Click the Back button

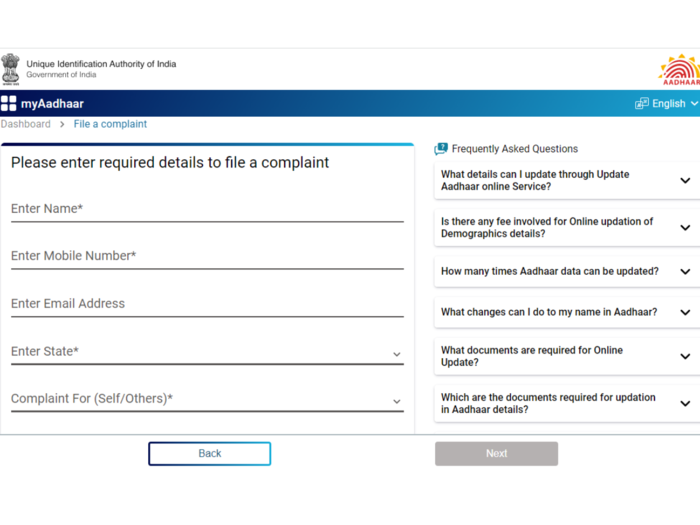tap(209, 454)
